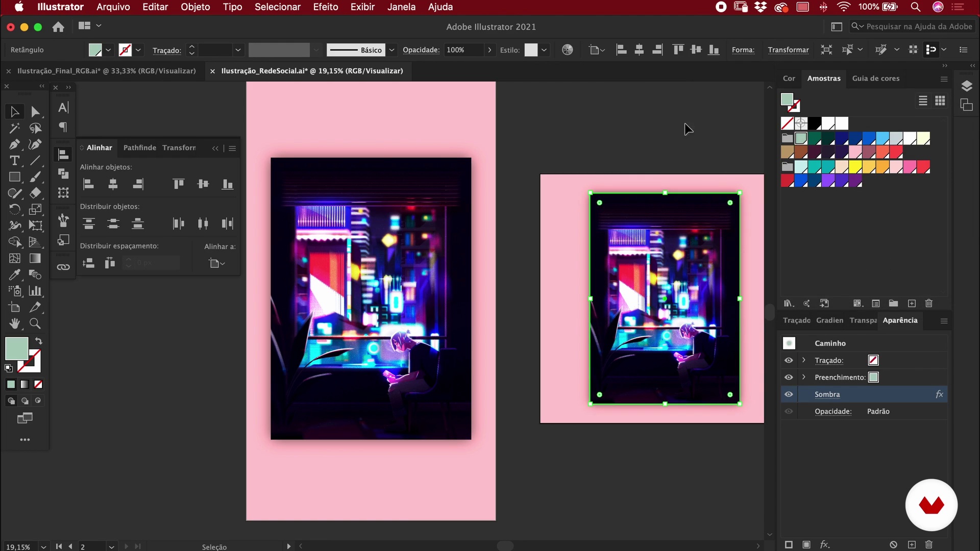Swap fill and stroke arrows
Viewport: 980px width, 551px height.
pos(38,341)
